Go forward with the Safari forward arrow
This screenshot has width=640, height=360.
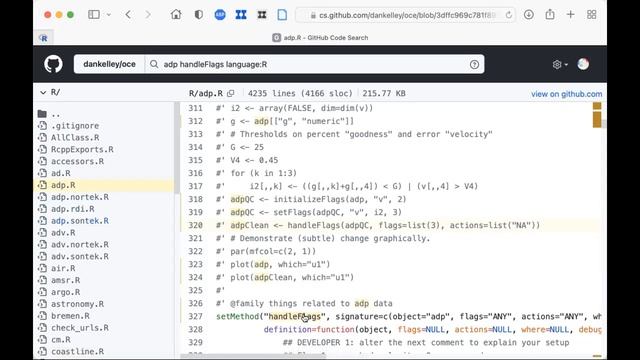148,15
